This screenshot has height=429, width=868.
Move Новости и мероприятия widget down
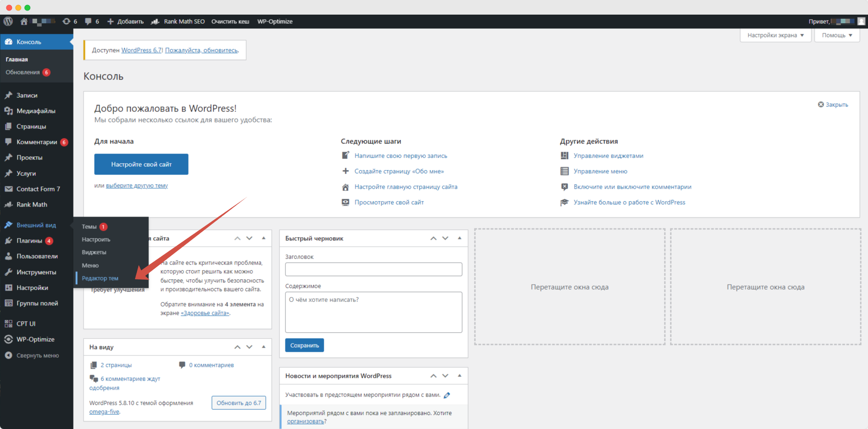point(445,376)
